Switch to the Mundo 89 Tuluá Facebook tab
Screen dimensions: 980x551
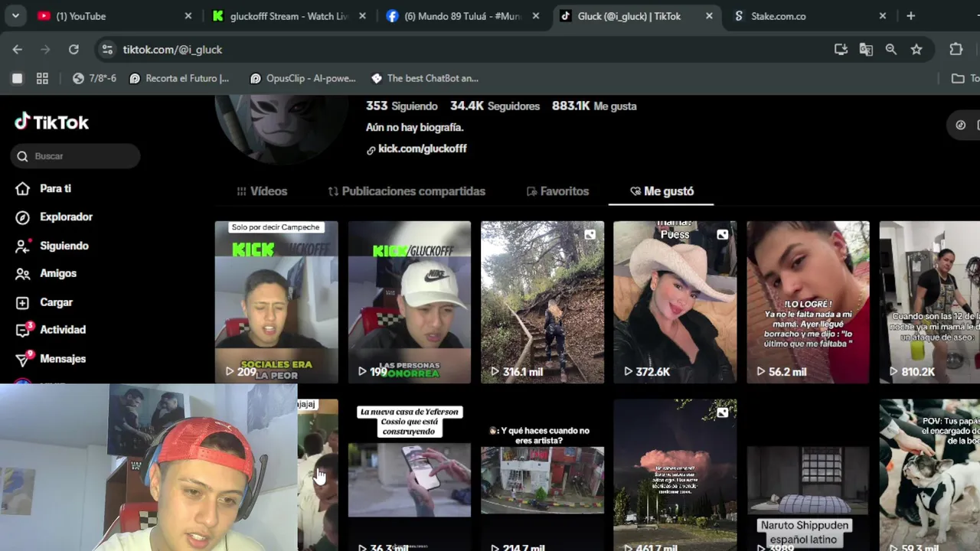464,15
